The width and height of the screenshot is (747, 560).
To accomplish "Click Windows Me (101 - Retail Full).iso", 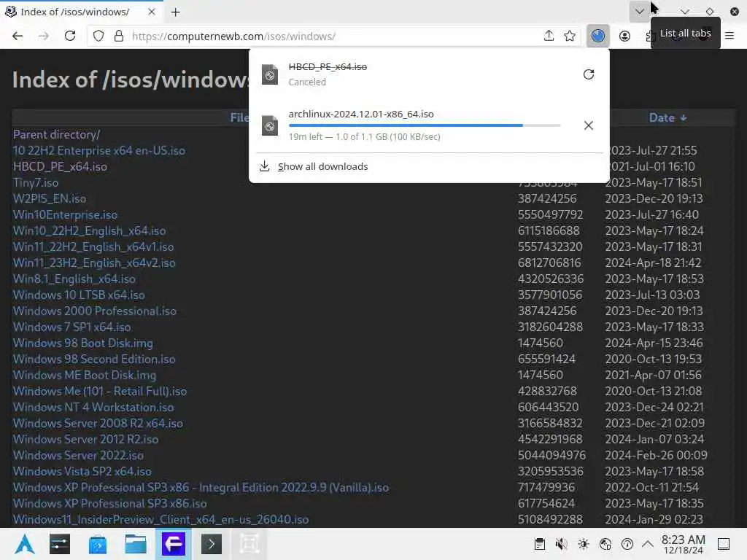I will tap(100, 392).
